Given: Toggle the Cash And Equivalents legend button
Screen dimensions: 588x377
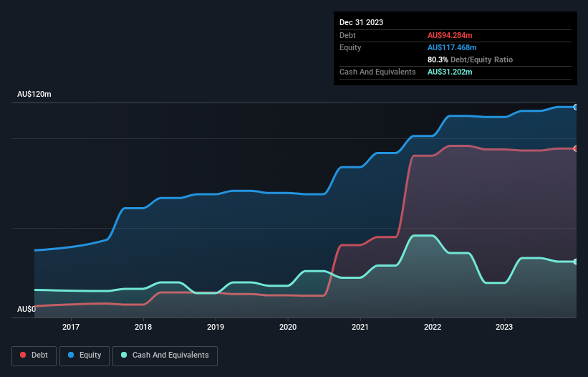Looking at the screenshot, I should (165, 355).
